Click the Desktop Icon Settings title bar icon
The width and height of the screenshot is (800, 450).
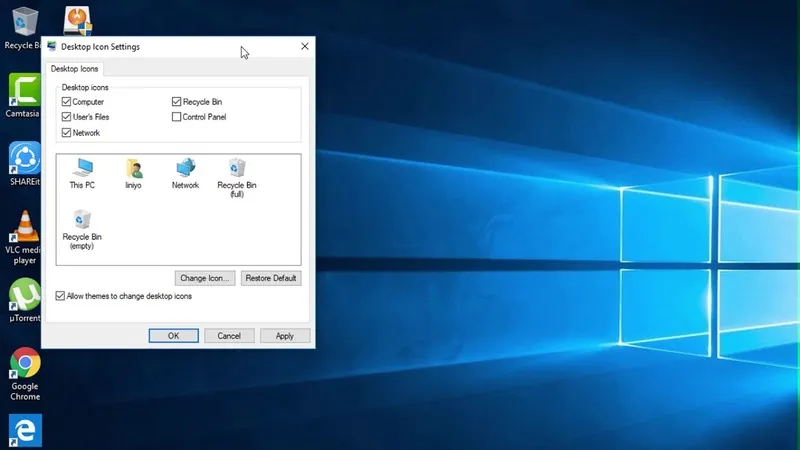[52, 46]
